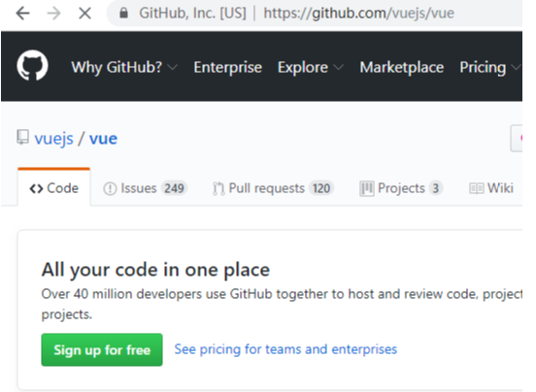Viewport: 536px width, 392px height.
Task: Expand the Pricing dropdown menu
Action: coord(489,67)
